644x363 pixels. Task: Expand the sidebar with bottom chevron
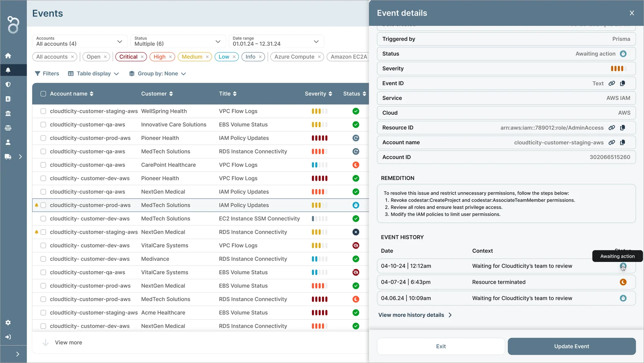click(x=18, y=354)
